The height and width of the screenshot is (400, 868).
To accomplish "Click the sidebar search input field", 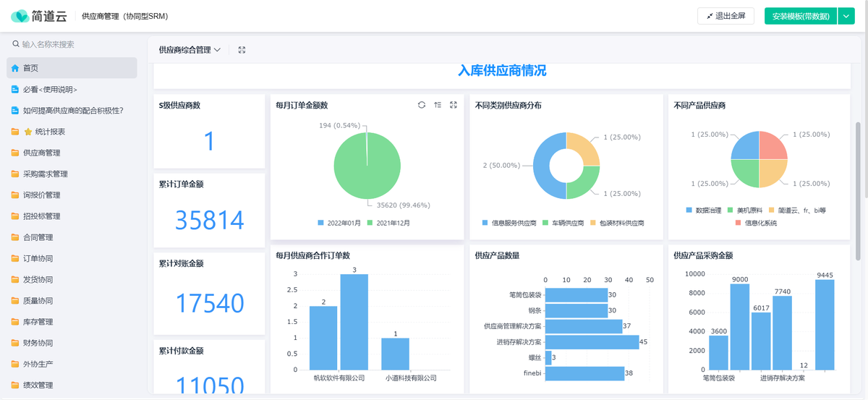I will [x=72, y=44].
